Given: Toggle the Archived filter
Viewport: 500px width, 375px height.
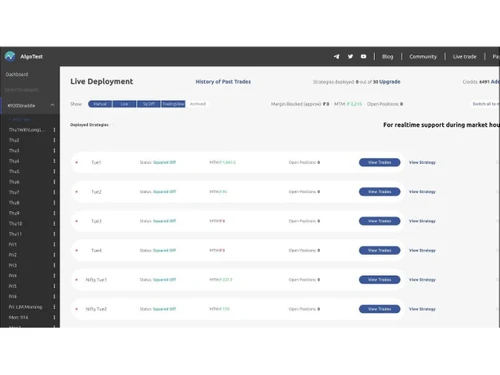Looking at the screenshot, I should (x=198, y=104).
